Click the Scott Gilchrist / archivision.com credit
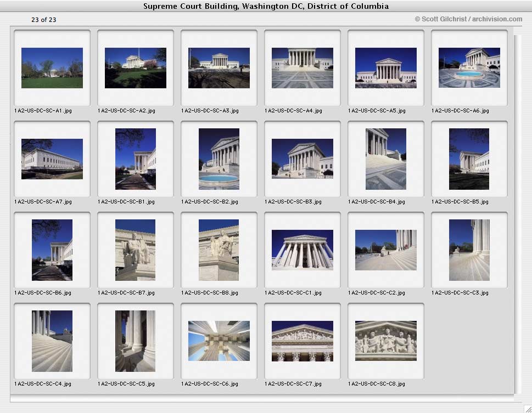Screen dimensions: 532x413 [468, 19]
